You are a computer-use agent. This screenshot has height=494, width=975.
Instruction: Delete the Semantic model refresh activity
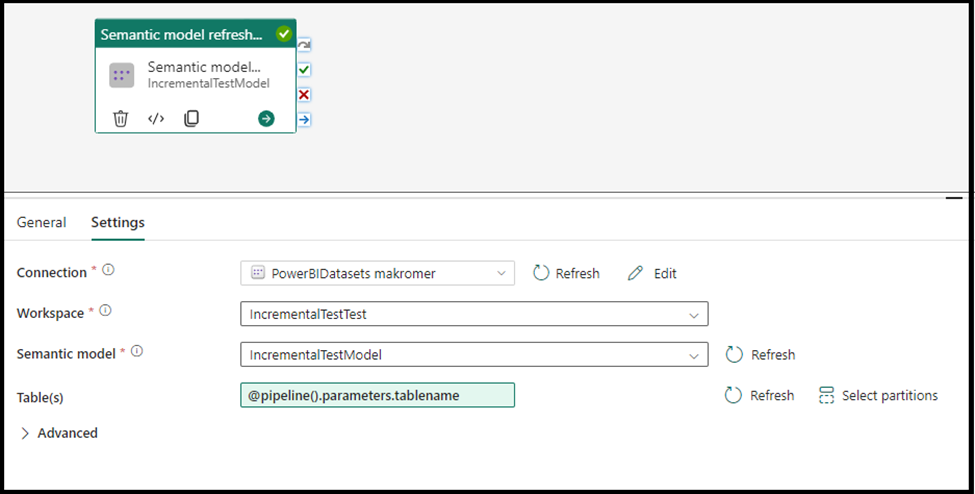121,118
